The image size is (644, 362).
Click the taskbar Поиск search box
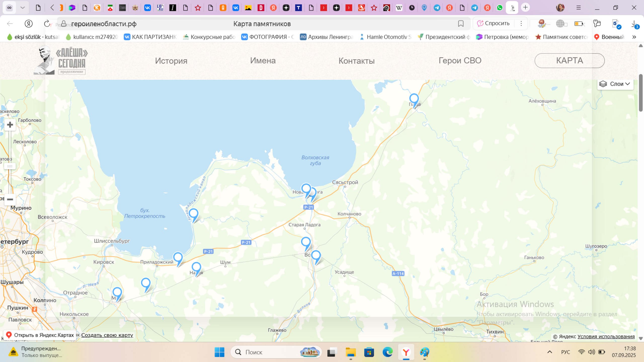[276, 352]
